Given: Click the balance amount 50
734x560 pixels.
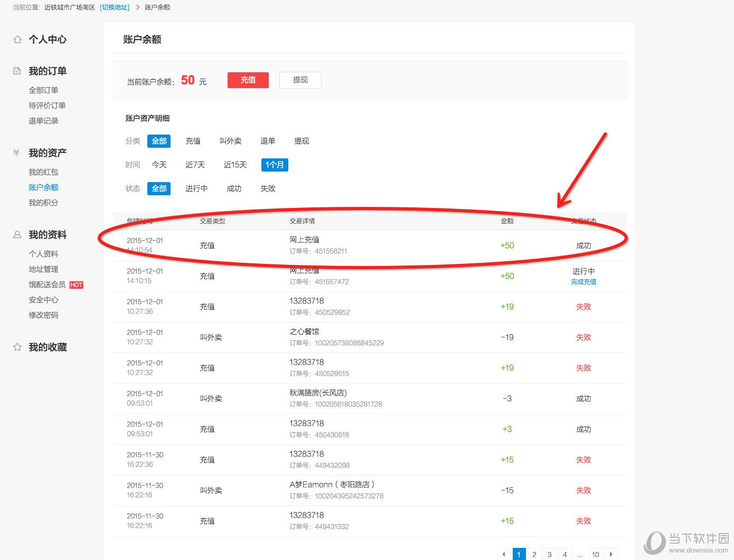Looking at the screenshot, I should point(187,80).
